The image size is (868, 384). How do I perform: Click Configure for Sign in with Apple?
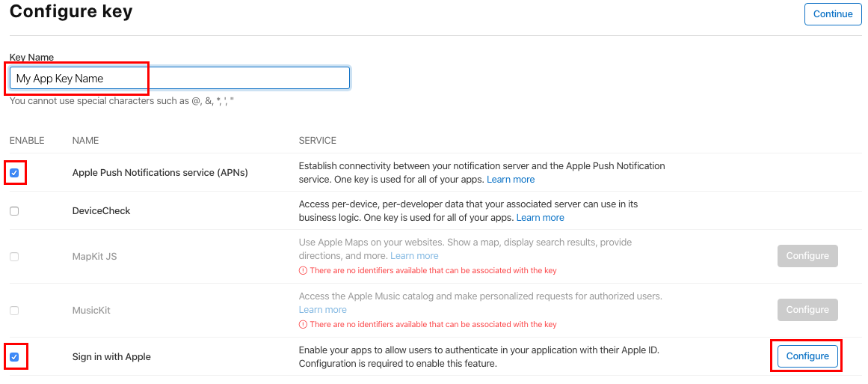(x=807, y=356)
